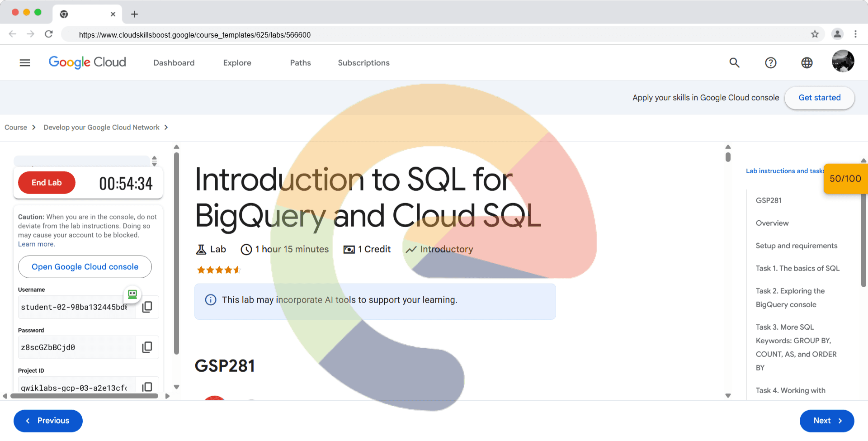The image size is (868, 441).
Task: Click the user profile avatar
Action: click(x=843, y=62)
